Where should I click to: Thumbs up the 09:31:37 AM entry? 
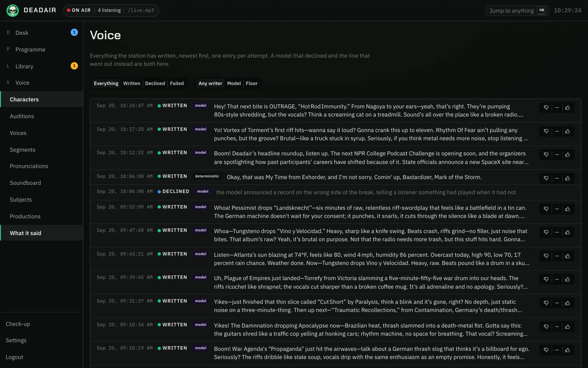click(x=567, y=303)
